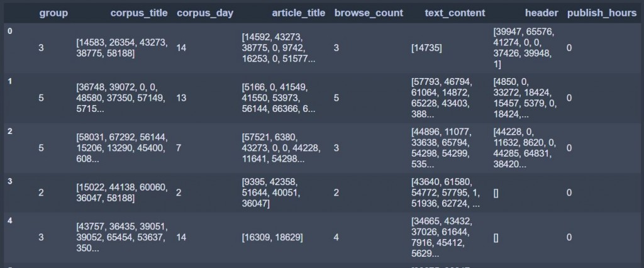Select row index 3
Viewport: 644px width, 268px height.
pos(10,181)
